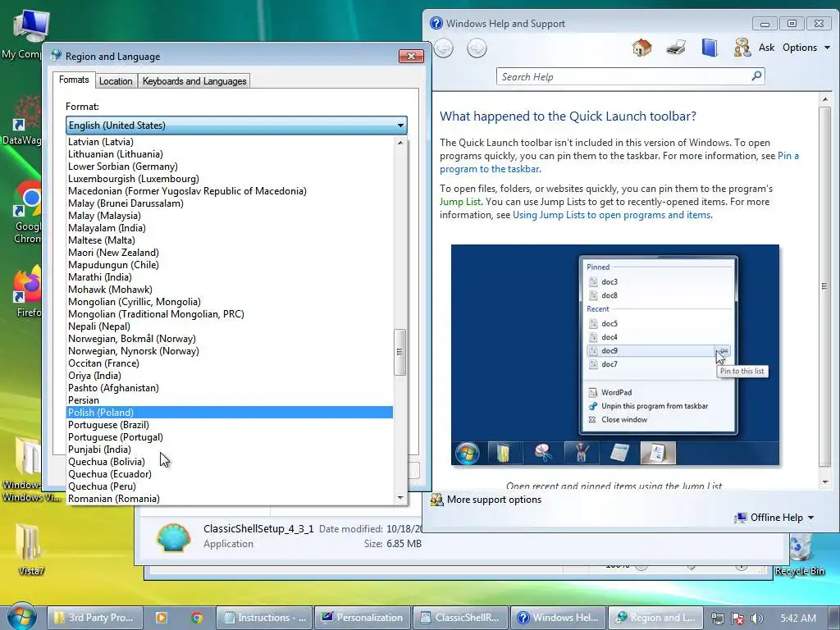Click the taskbar clock showing 5:42 AM
Viewport: 840px width, 630px height.
(x=798, y=619)
